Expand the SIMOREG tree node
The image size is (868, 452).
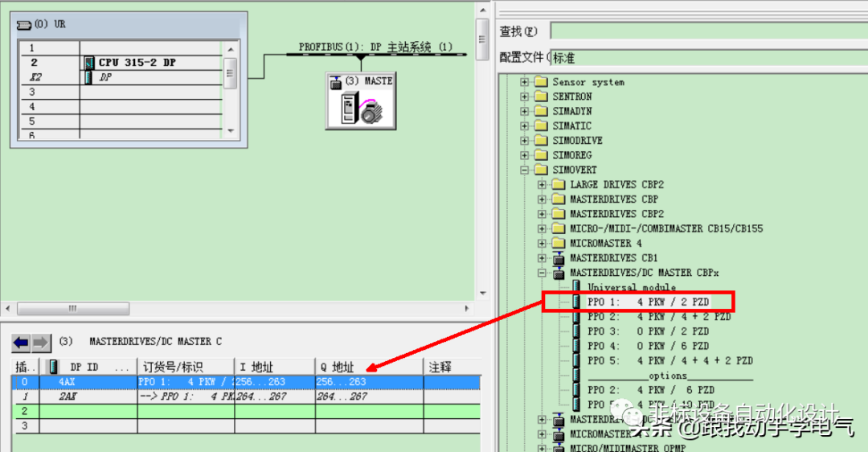pos(524,155)
